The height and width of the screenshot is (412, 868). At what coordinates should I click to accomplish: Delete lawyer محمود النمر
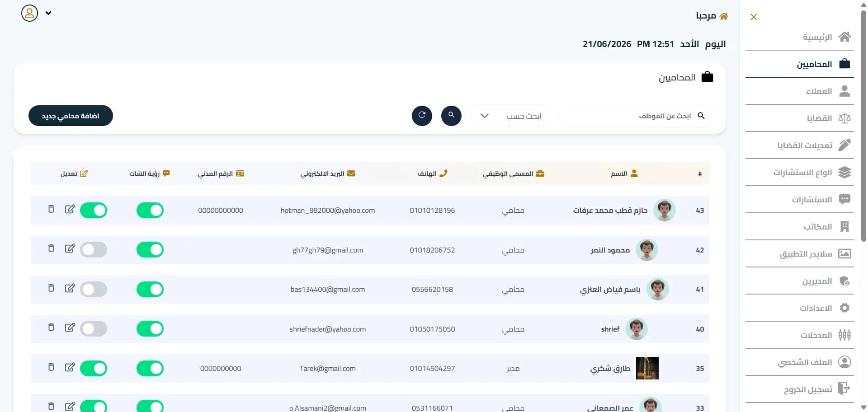tap(51, 248)
